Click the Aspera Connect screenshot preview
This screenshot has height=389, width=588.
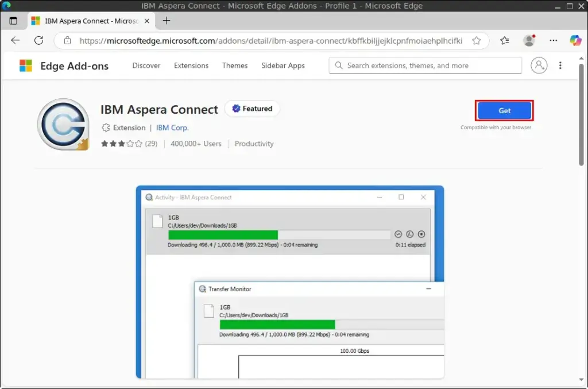290,282
